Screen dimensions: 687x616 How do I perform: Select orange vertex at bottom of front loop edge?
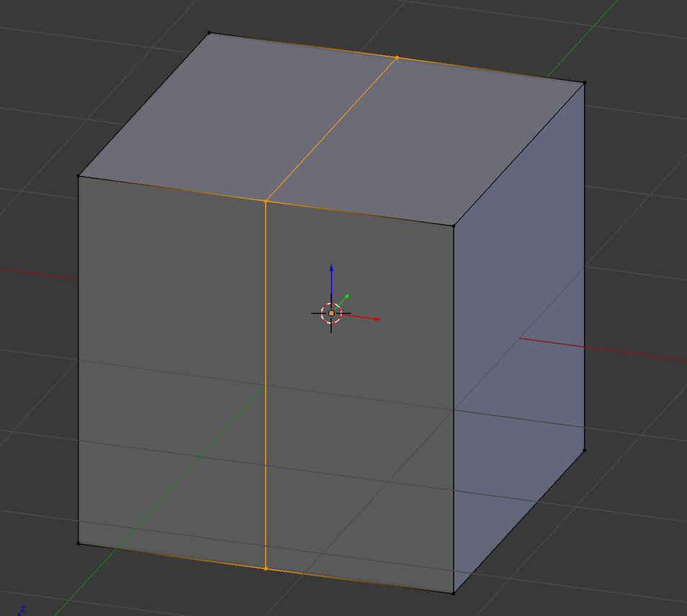pyautogui.click(x=266, y=568)
